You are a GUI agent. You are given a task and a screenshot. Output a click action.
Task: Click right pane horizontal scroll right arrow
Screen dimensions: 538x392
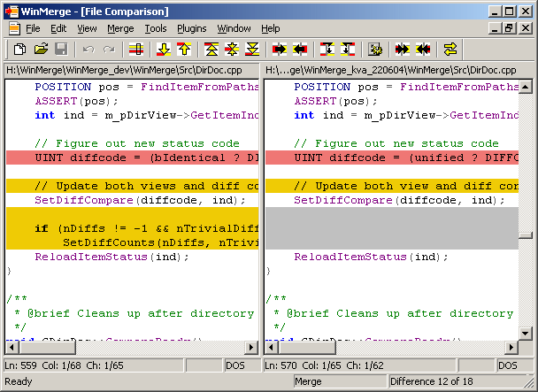511,348
